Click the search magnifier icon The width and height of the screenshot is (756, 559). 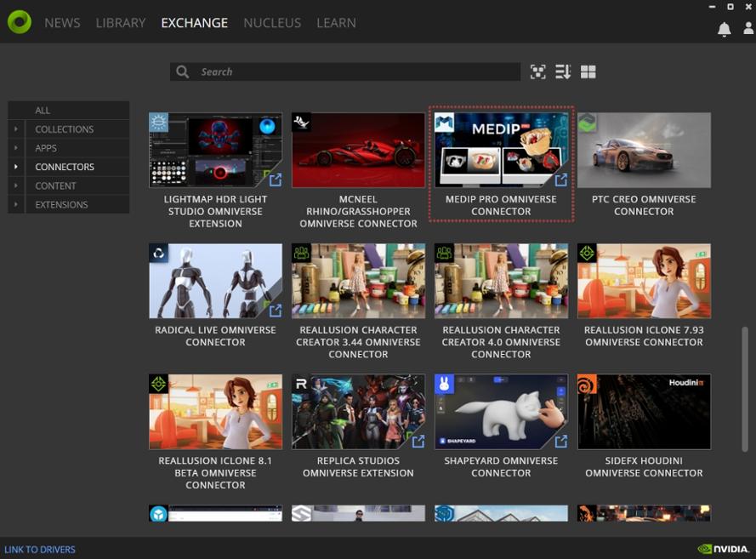183,71
